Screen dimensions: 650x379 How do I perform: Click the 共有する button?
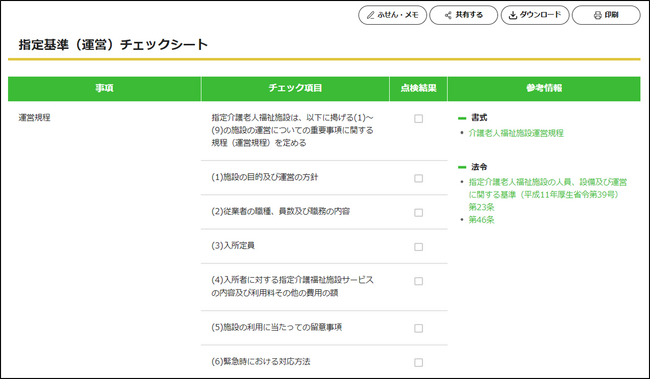coord(463,15)
